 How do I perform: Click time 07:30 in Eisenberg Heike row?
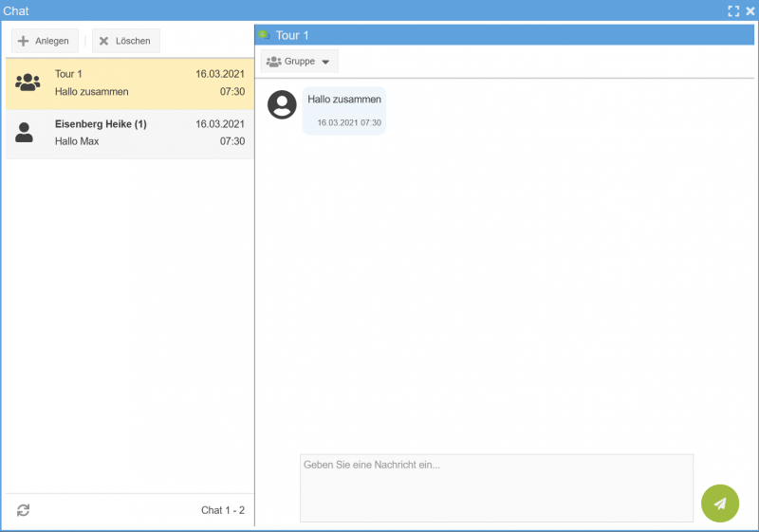pyautogui.click(x=232, y=141)
